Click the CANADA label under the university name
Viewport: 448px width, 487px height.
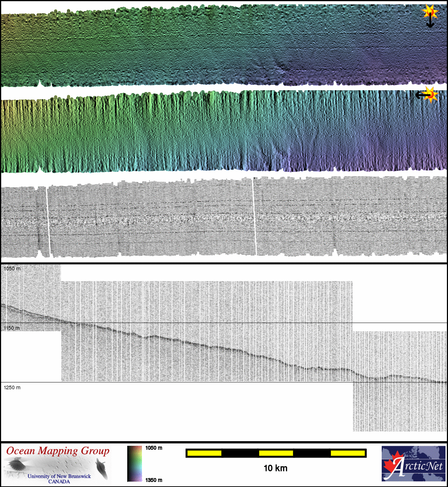pyautogui.click(x=59, y=482)
